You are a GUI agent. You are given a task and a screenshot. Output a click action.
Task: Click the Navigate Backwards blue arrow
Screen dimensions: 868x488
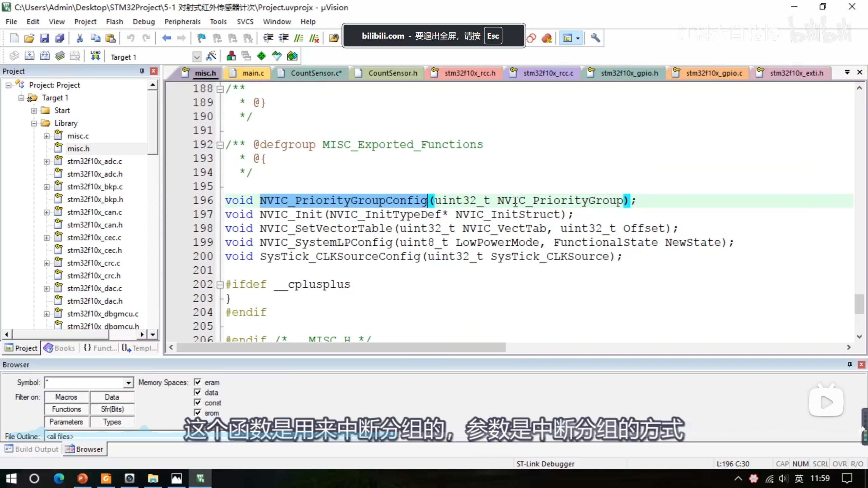[x=166, y=38]
